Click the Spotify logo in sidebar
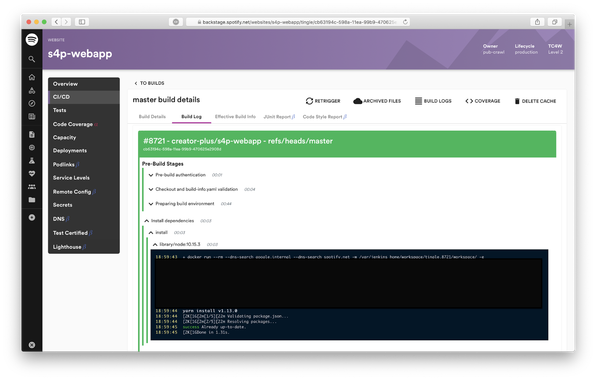Viewport: 596px width, 380px height. (x=32, y=40)
